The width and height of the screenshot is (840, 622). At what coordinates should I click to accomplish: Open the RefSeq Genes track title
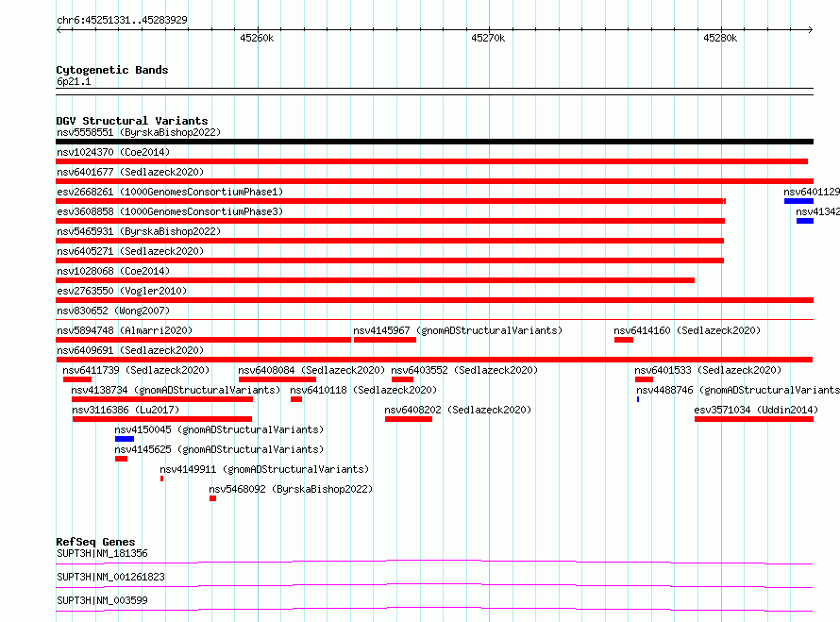(x=95, y=542)
